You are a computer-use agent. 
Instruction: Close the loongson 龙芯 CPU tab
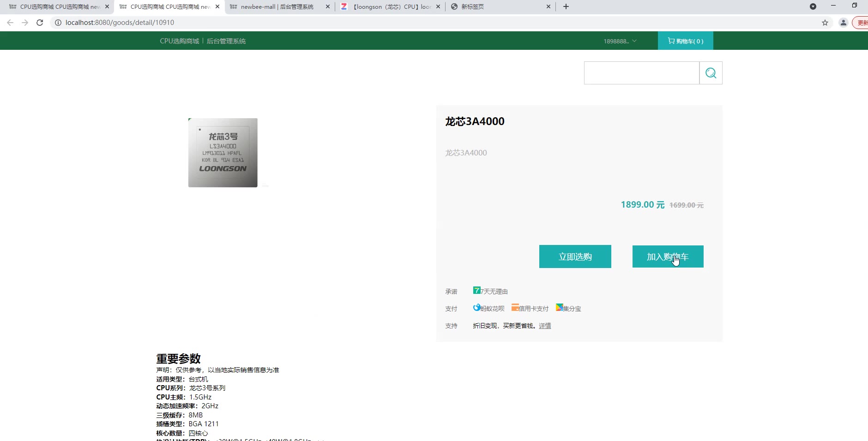438,6
